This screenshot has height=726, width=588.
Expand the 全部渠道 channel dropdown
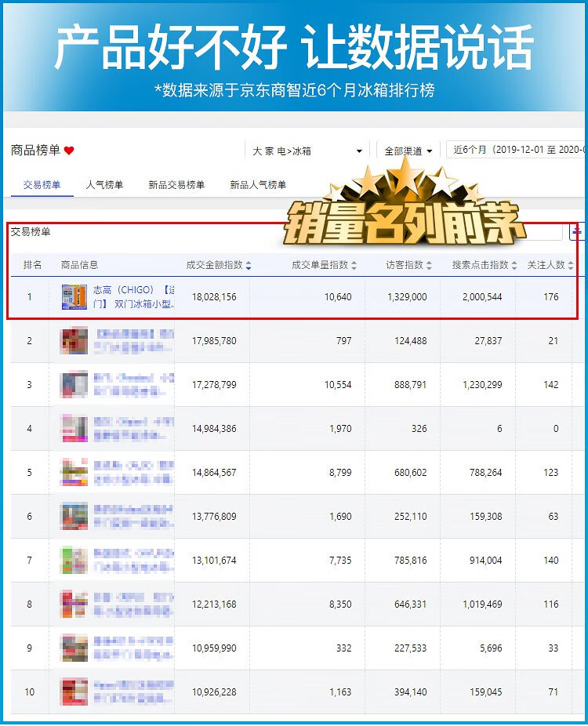pos(408,151)
